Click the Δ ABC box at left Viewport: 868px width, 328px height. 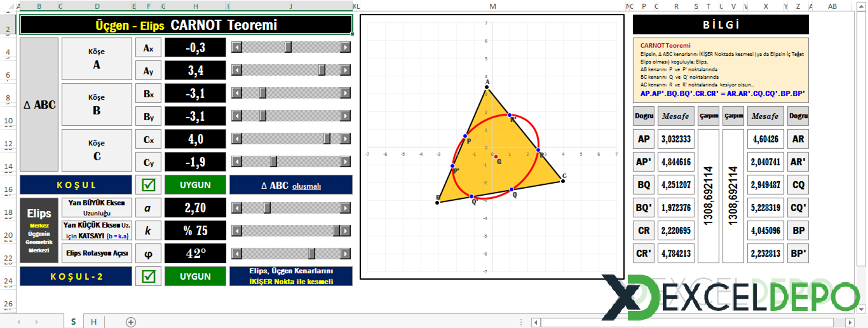coord(39,104)
